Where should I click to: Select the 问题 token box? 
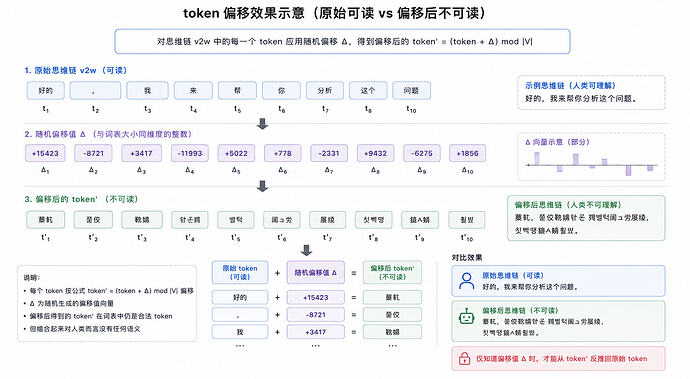[411, 90]
